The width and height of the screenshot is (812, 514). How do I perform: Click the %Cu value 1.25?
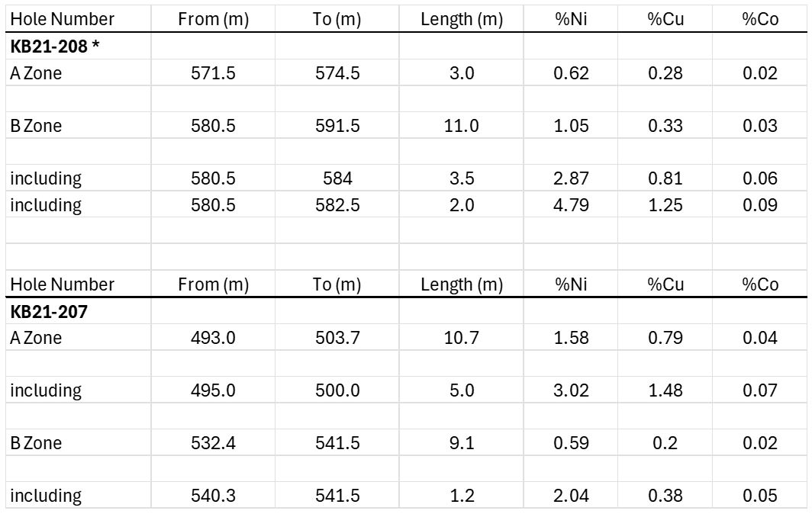[665, 205]
